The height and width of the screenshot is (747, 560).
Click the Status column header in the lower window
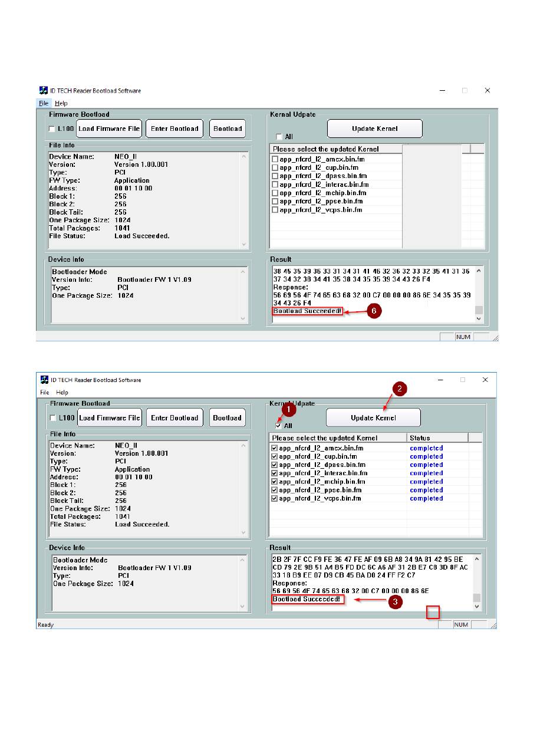point(437,438)
